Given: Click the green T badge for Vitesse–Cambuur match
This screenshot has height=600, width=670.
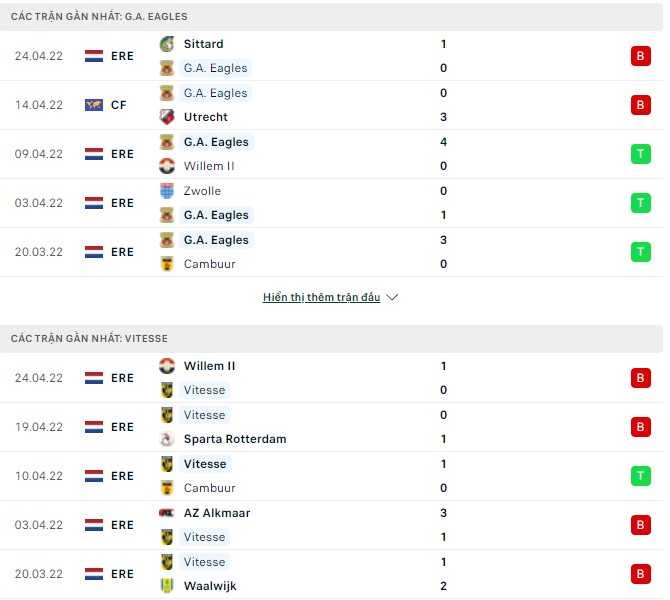Looking at the screenshot, I should pyautogui.click(x=640, y=476).
